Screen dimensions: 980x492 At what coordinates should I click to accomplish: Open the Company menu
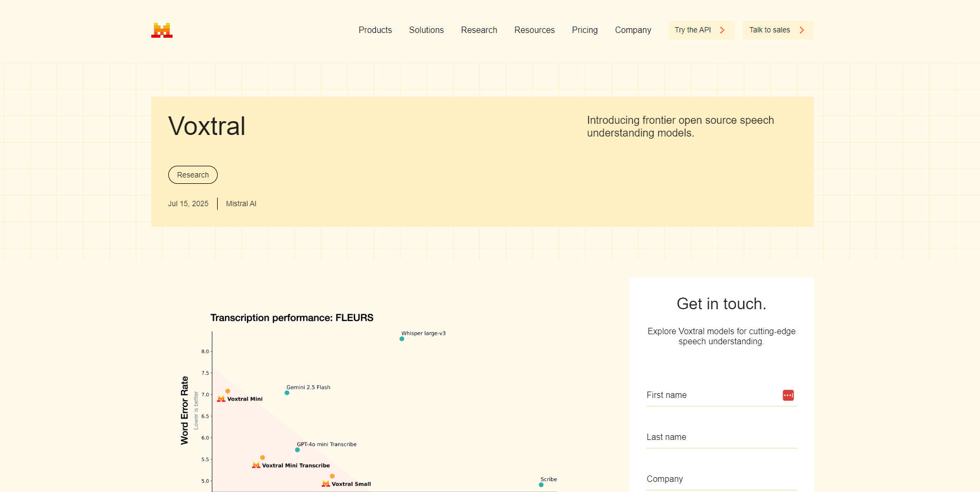[x=633, y=30]
